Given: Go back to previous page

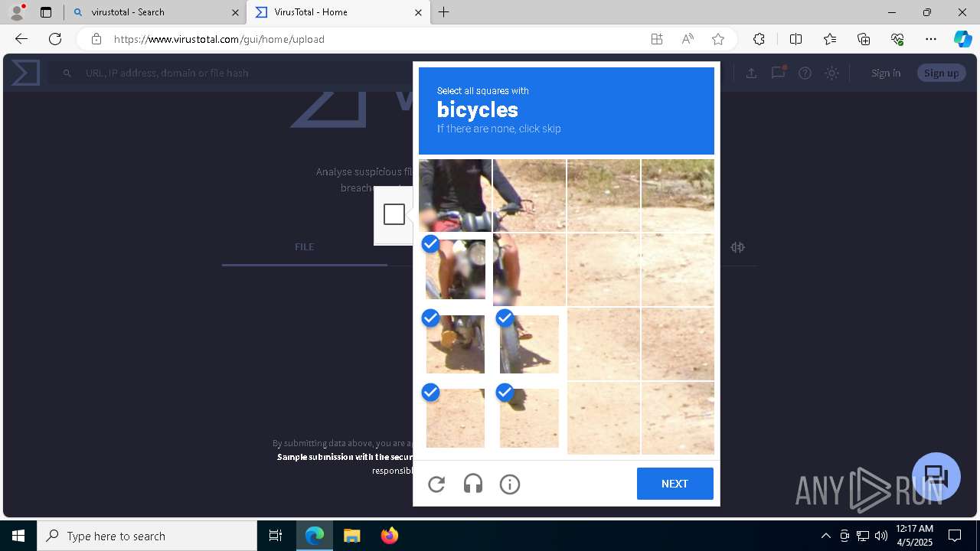Looking at the screenshot, I should 21,39.
